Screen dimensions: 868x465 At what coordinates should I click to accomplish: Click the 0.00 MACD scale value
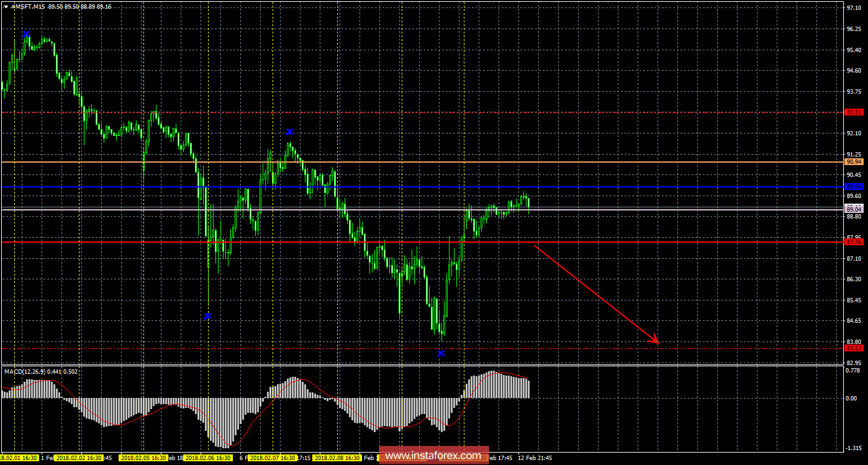point(852,398)
